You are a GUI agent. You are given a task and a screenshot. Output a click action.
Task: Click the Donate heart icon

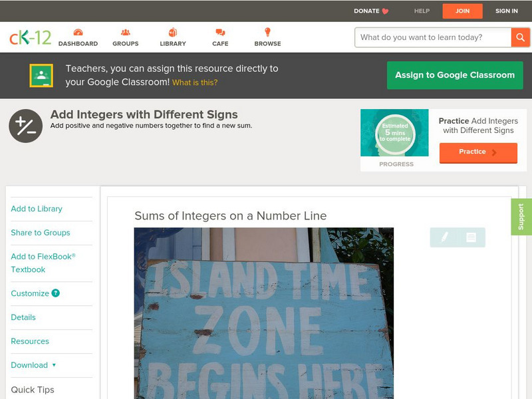coord(385,11)
